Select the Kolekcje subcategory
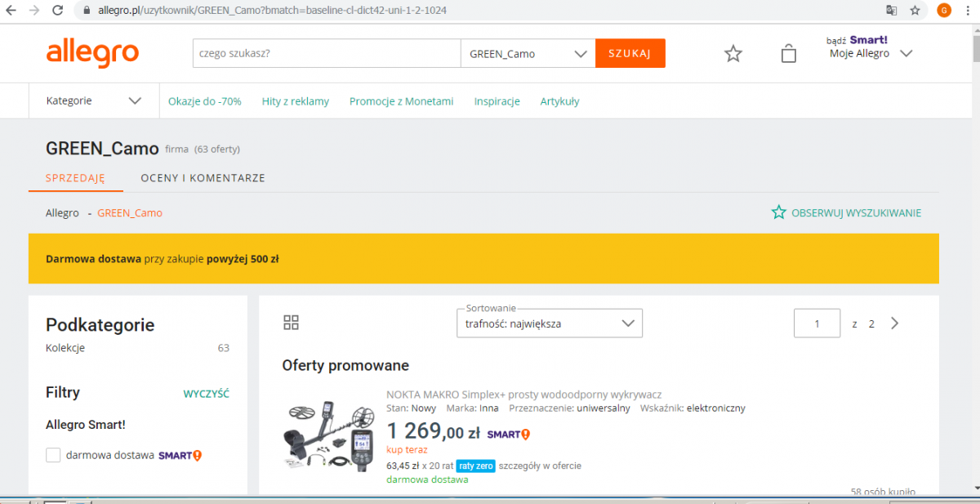This screenshot has height=504, width=980. [x=65, y=347]
